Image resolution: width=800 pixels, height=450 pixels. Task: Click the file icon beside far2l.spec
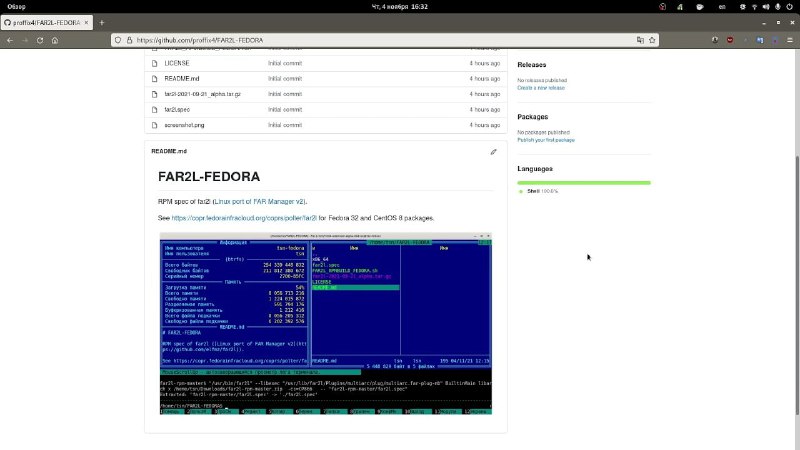click(x=155, y=109)
